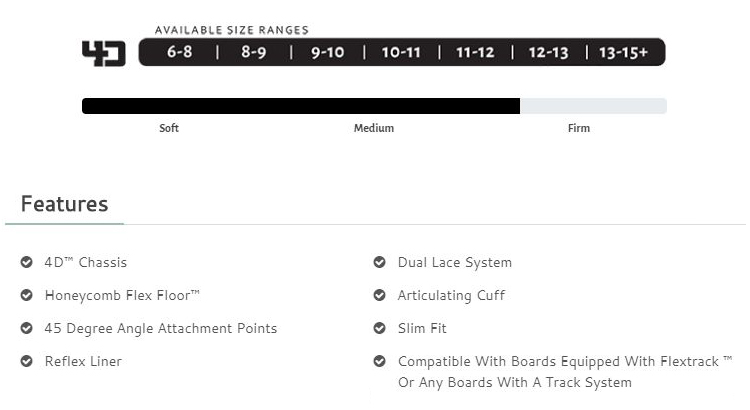The height and width of the screenshot is (410, 750).
Task: Click checkmark icon beside Articulating Cuff
Action: click(379, 295)
